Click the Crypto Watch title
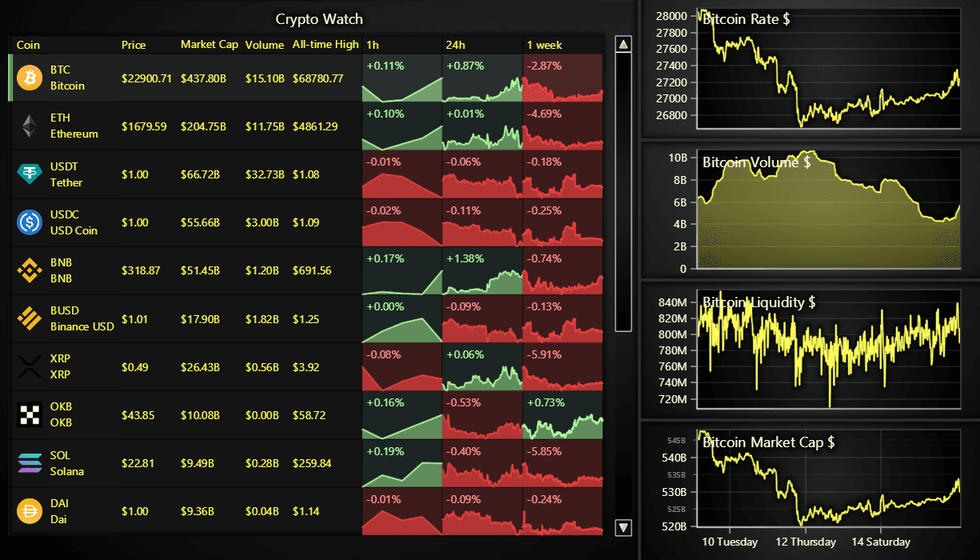 tap(319, 19)
